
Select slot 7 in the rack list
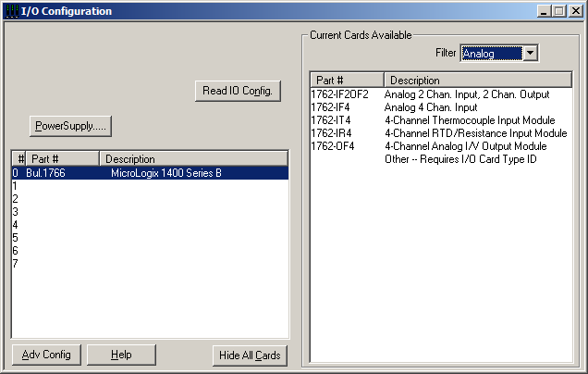click(x=150, y=264)
